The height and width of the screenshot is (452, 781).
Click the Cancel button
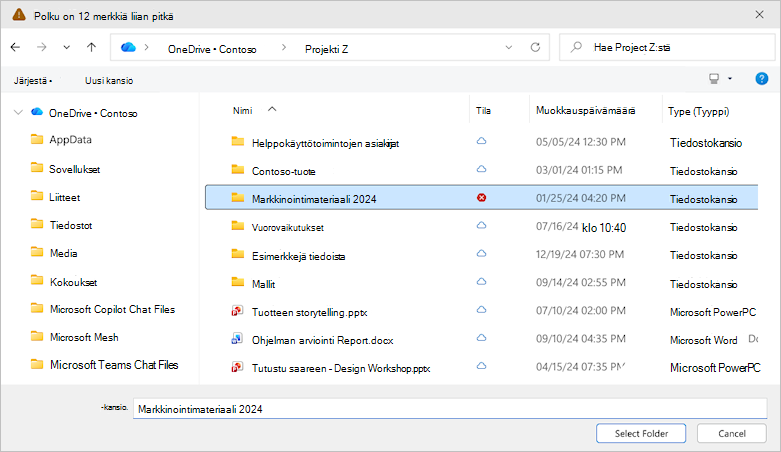pyautogui.click(x=732, y=433)
